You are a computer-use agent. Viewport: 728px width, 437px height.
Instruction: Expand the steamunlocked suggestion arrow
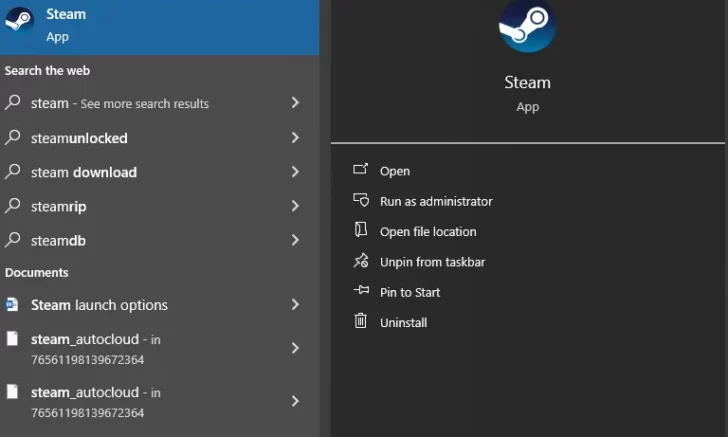(295, 137)
